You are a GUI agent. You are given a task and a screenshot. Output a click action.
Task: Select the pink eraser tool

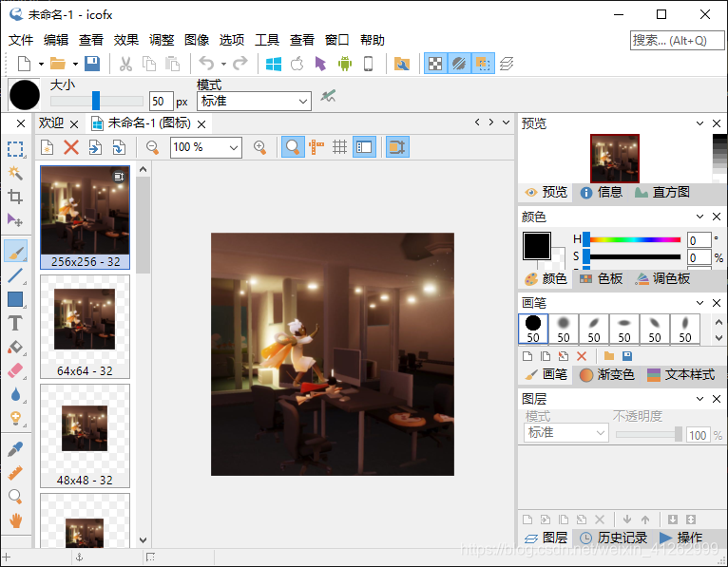(15, 370)
